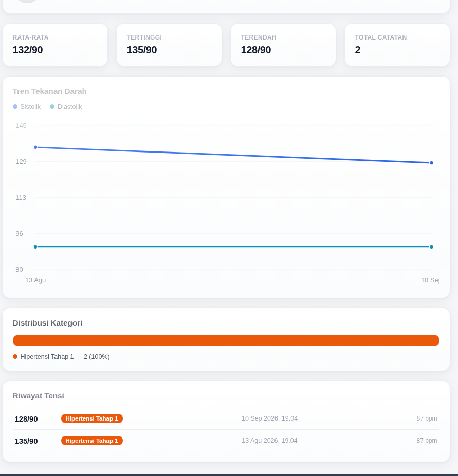
Task: Click the orange Hipertensi Tahap 1 legend dot
Action: (x=15, y=357)
